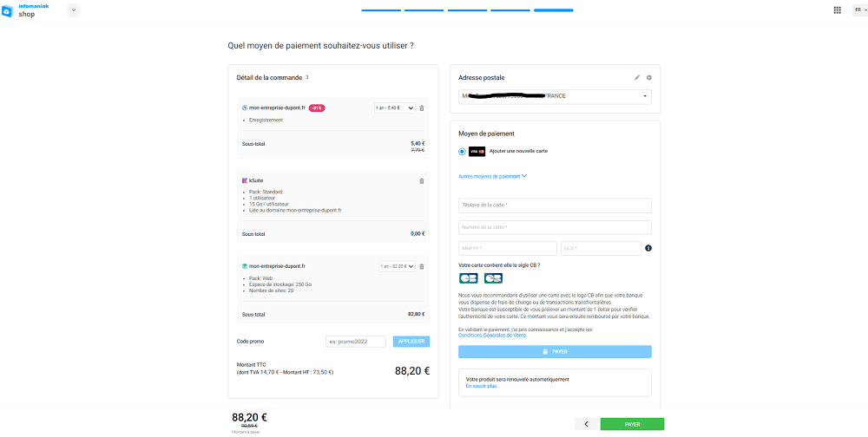868x437 pixels.
Task: Open the domain registration duration dropdown
Action: [x=394, y=108]
